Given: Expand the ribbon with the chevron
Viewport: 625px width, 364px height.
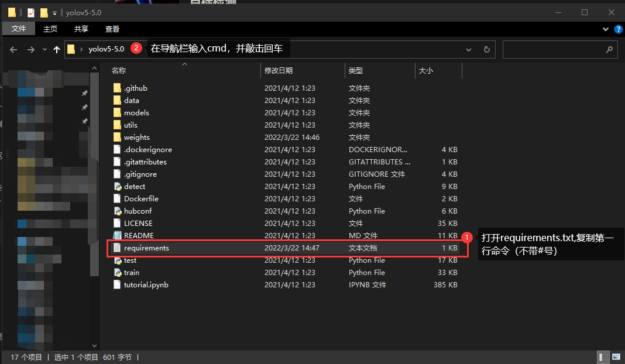Looking at the screenshot, I should (x=606, y=29).
